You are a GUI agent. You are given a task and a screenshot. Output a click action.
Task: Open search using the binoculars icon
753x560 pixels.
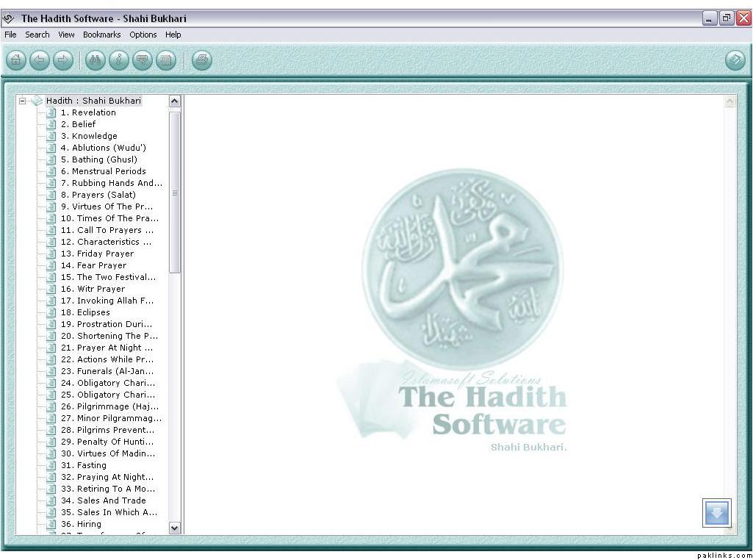coord(95,60)
